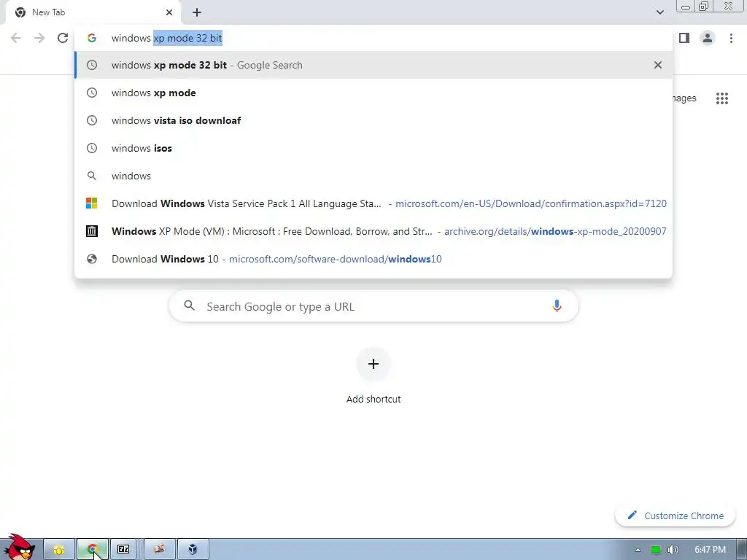Open the Windows XP Mode (VM) archive.org suggestion
Image resolution: width=747 pixels, height=560 pixels.
373,231
